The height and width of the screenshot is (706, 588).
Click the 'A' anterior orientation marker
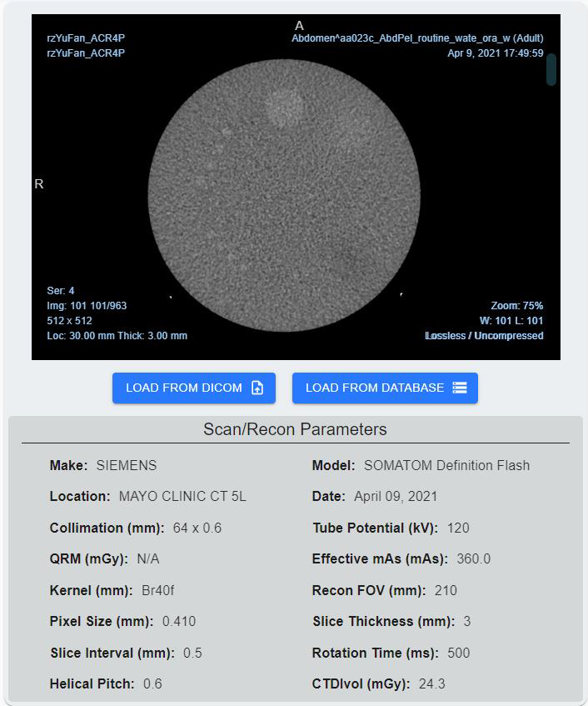[x=300, y=26]
